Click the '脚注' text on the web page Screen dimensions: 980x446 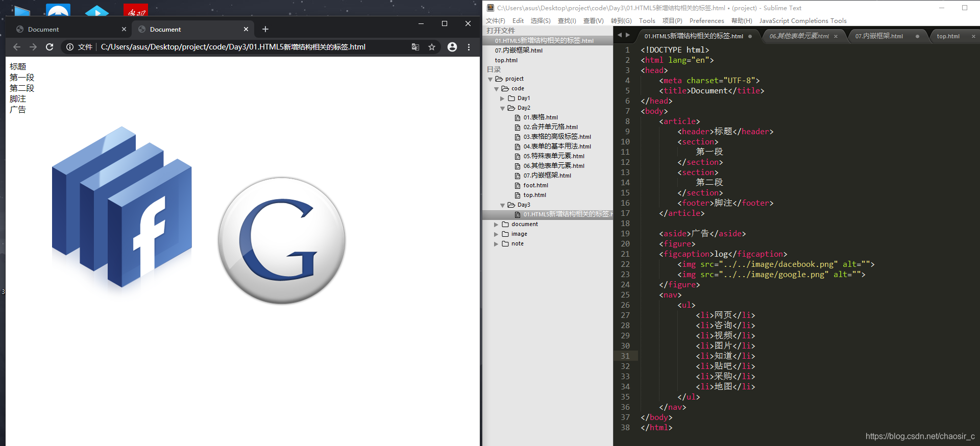[18, 99]
